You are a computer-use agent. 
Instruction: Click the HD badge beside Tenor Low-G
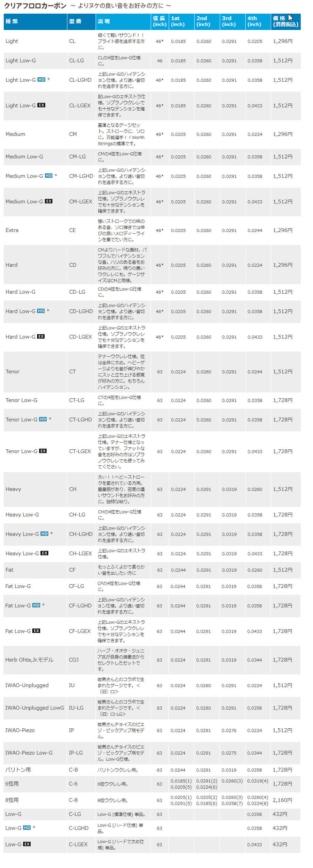click(x=43, y=419)
